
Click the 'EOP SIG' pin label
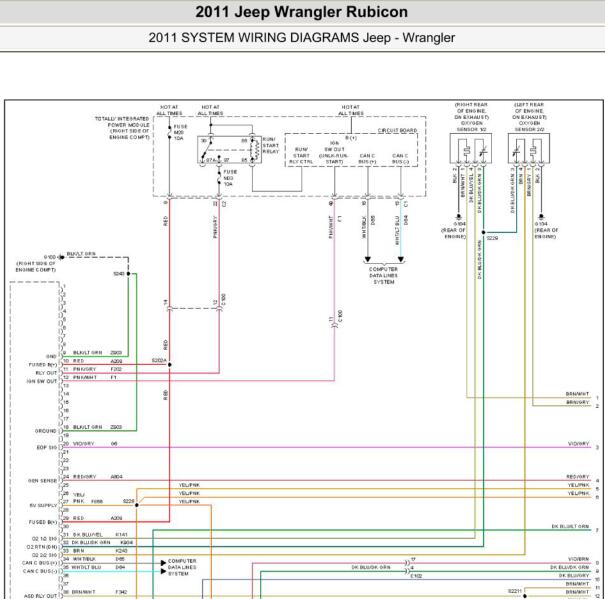[47, 448]
